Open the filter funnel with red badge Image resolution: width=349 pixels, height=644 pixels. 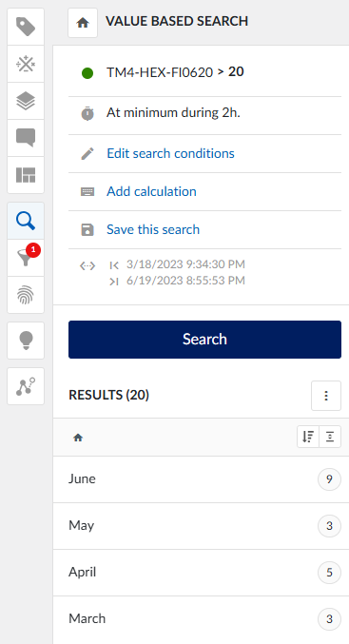(x=26, y=258)
